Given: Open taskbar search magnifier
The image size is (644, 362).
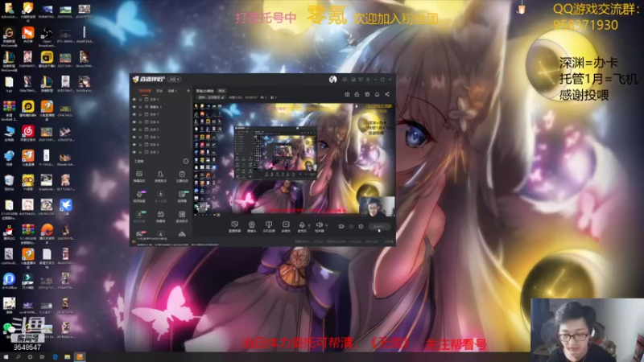Looking at the screenshot, I should pos(18,357).
